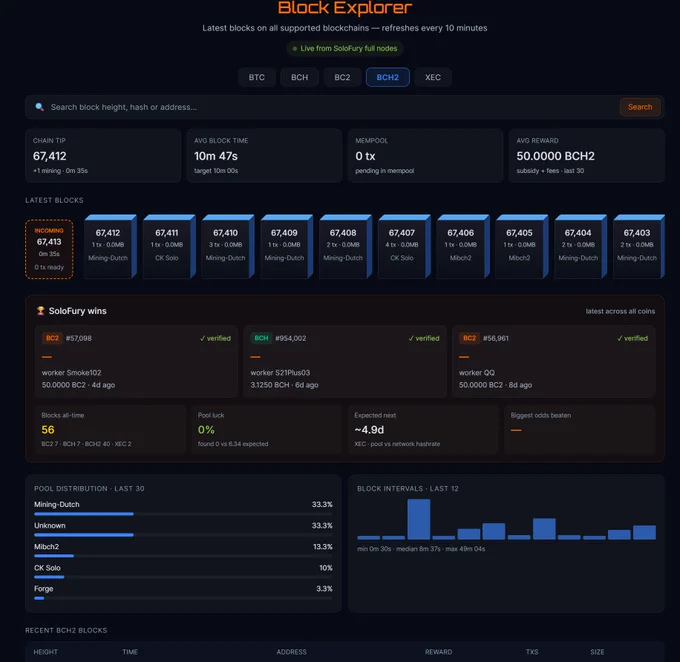Click the SIZE column header

tap(597, 652)
